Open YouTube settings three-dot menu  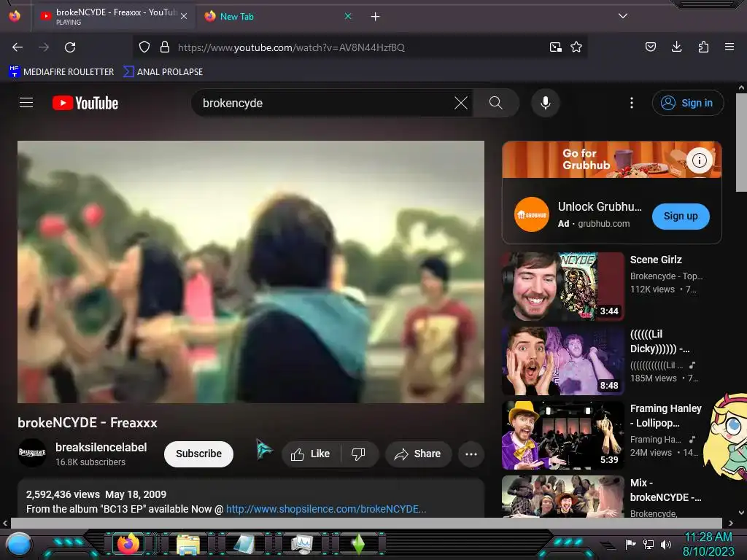click(x=632, y=103)
